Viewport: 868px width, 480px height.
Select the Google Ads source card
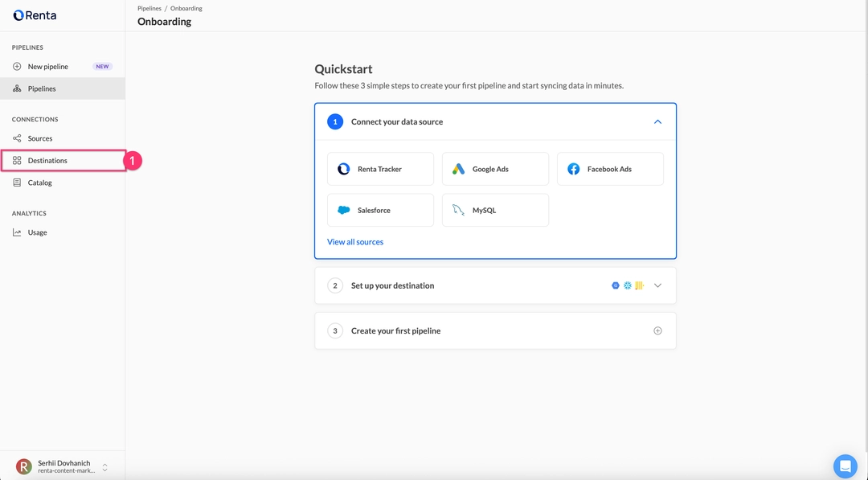tap(495, 169)
